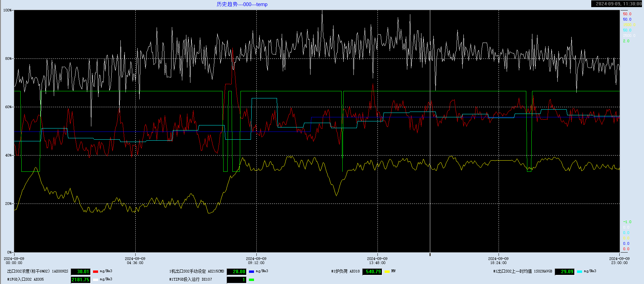Select the DX107 value field showing 1
This screenshot has width=644, height=284.
[x=236, y=280]
